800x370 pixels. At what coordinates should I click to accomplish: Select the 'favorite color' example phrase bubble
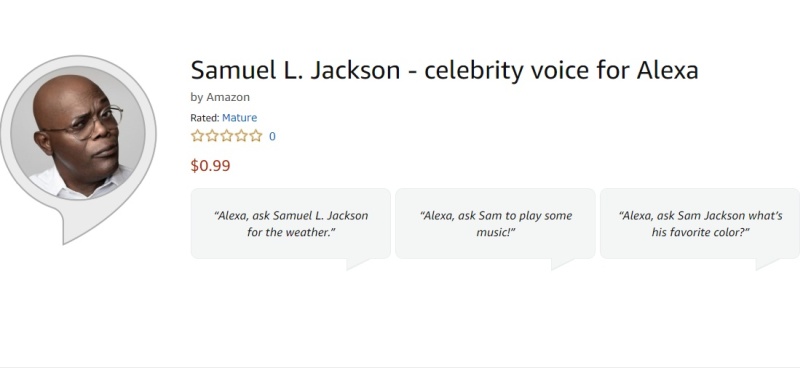tap(700, 224)
